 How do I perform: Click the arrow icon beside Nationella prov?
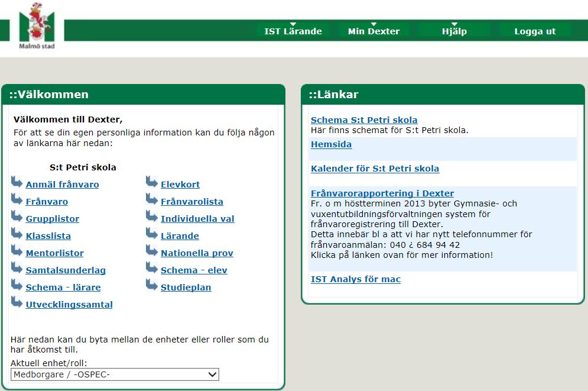coord(152,251)
